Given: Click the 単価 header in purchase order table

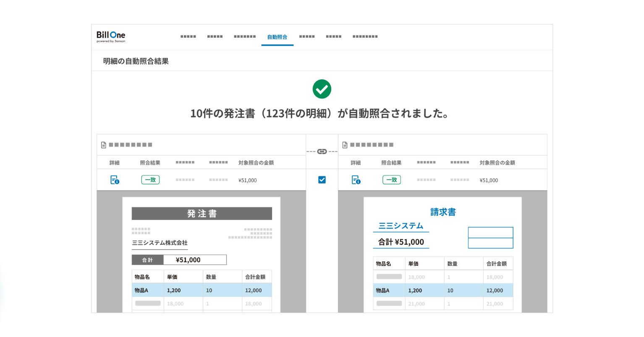Looking at the screenshot, I should click(172, 277).
